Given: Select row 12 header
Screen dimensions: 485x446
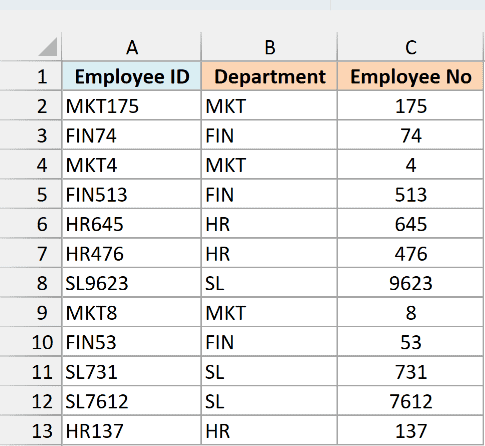Looking at the screenshot, I should [31, 401].
